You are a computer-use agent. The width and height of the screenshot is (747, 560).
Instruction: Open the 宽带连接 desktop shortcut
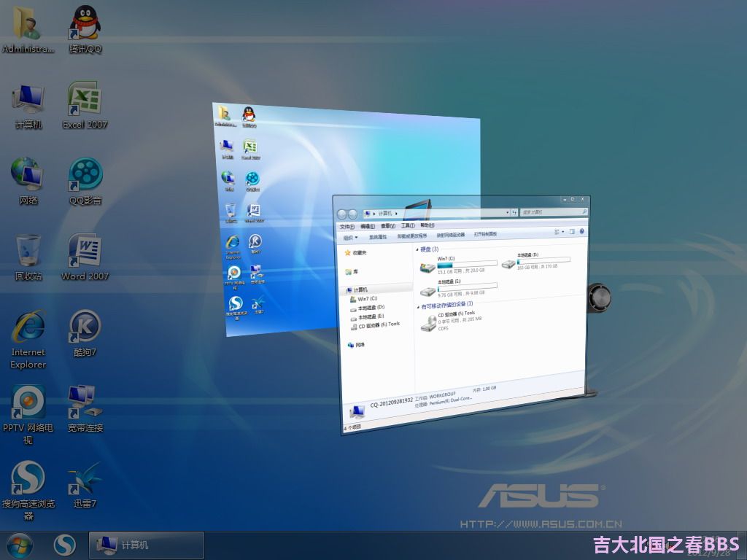pyautogui.click(x=85, y=408)
